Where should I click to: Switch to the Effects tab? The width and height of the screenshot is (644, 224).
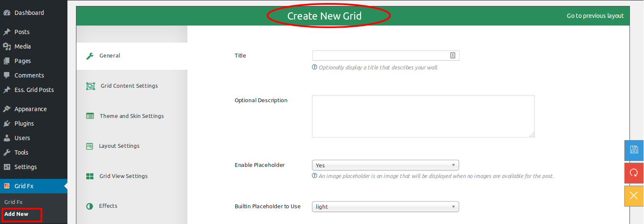click(x=132, y=206)
